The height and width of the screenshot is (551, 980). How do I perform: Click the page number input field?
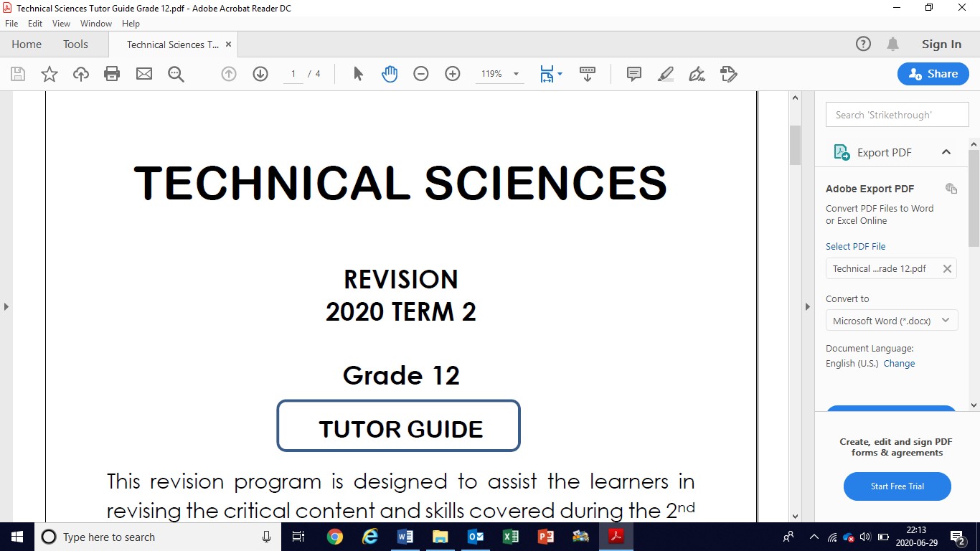(293, 74)
